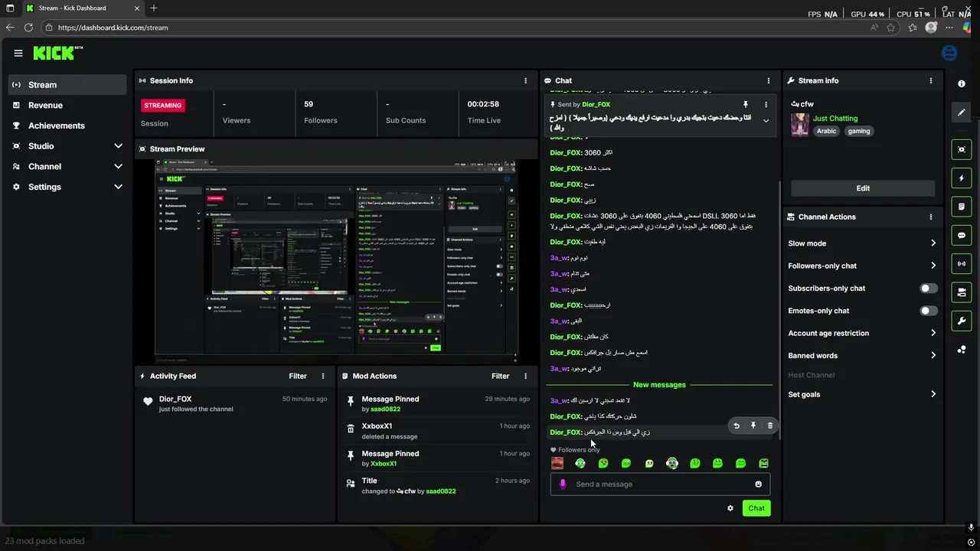Click the pencil edit icon in right sidebar
This screenshot has width=980, height=551.
pyautogui.click(x=962, y=112)
